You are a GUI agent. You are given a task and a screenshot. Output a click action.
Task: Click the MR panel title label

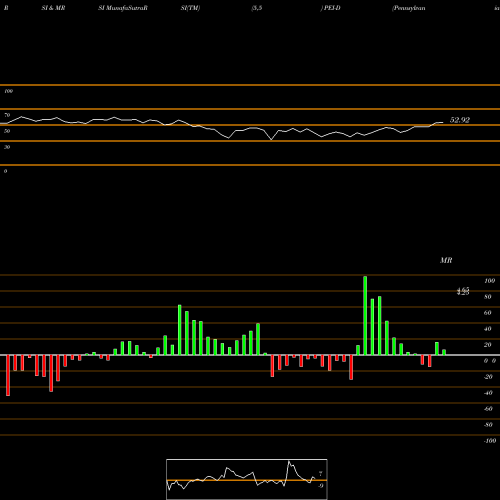[446, 260]
